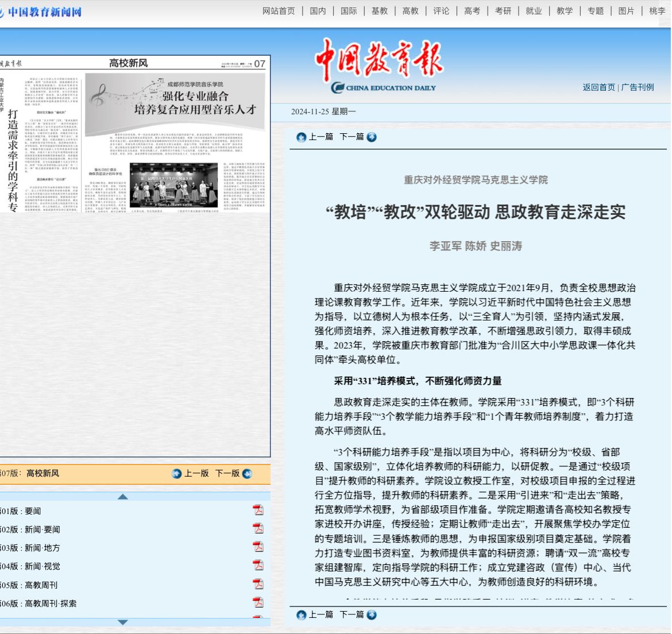The width and height of the screenshot is (672, 634).
Task: Click 返回首页 link
Action: [x=598, y=87]
